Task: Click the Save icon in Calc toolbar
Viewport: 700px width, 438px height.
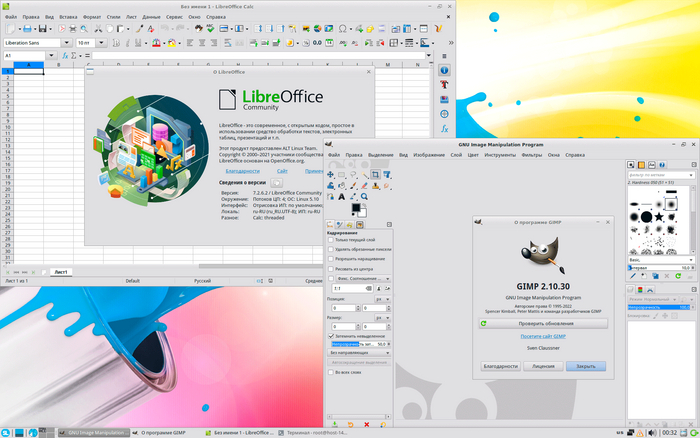Action: click(x=42, y=29)
